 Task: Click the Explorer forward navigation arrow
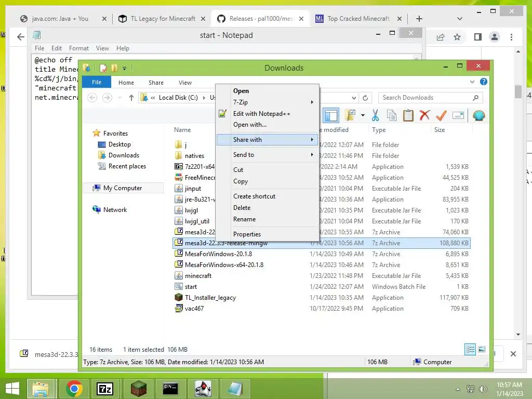click(x=107, y=98)
